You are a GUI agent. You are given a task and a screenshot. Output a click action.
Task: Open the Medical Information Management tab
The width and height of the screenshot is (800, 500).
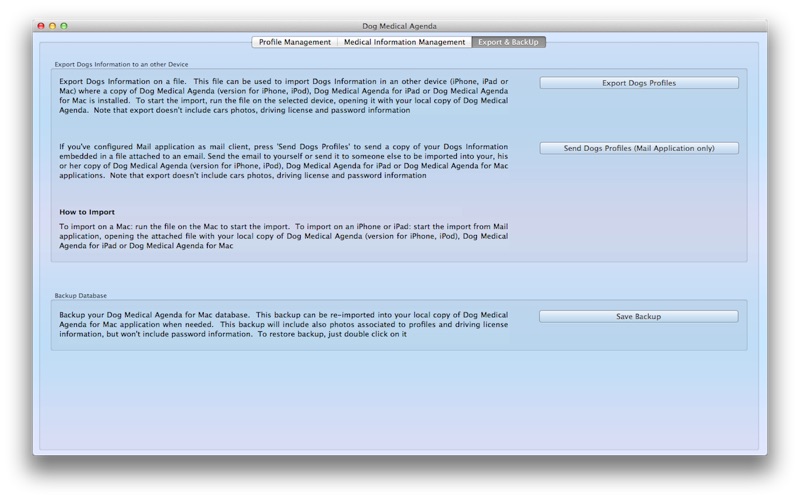tap(404, 42)
